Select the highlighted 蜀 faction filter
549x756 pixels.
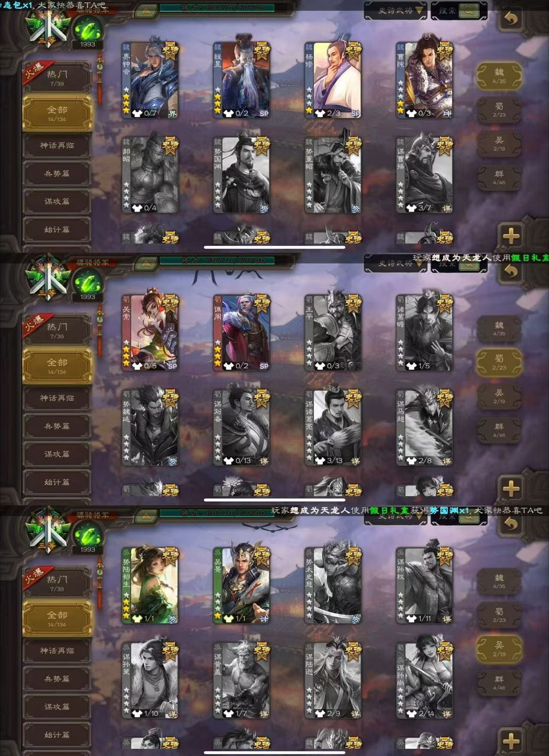click(499, 362)
